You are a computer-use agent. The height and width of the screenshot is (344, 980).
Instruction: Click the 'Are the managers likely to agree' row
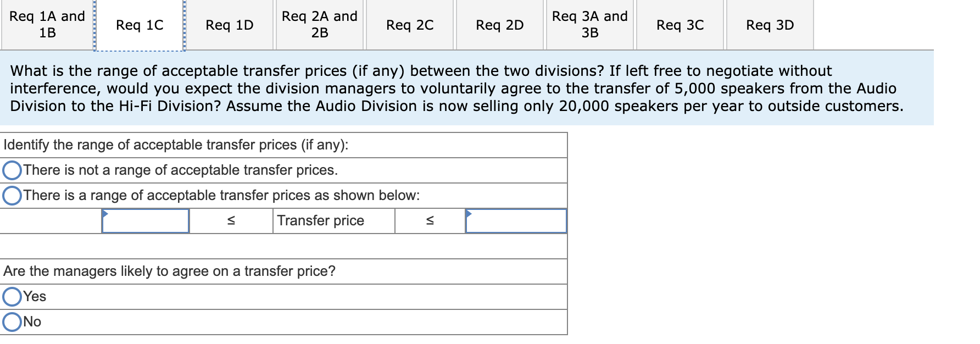(x=169, y=270)
